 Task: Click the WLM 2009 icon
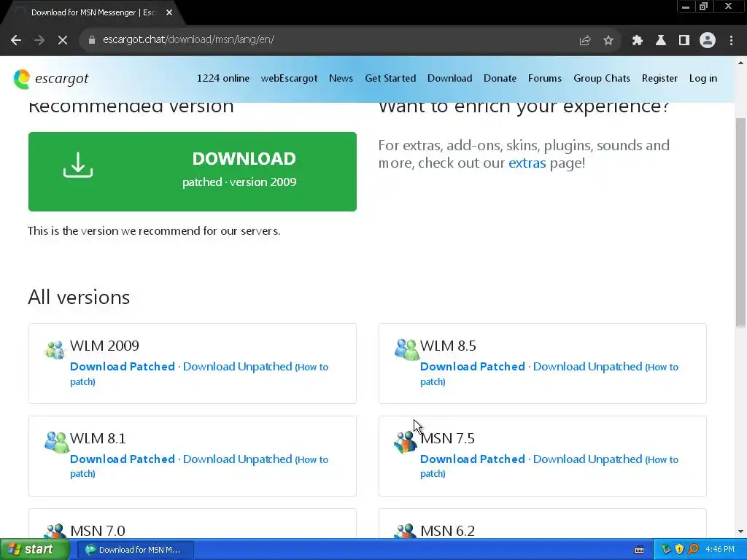tap(54, 350)
